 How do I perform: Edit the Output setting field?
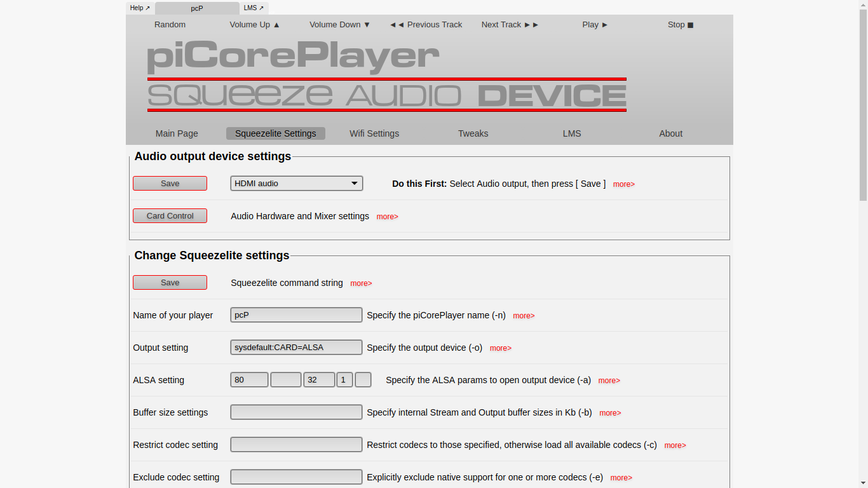[296, 348]
